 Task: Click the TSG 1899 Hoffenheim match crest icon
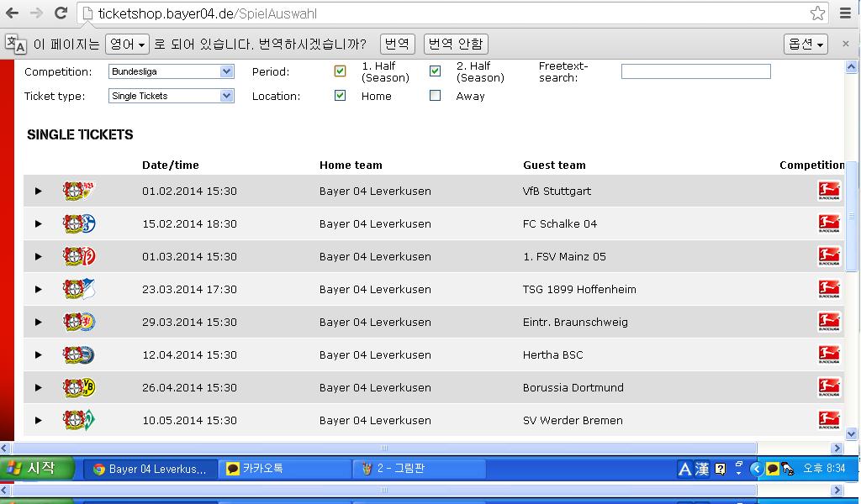click(79, 289)
